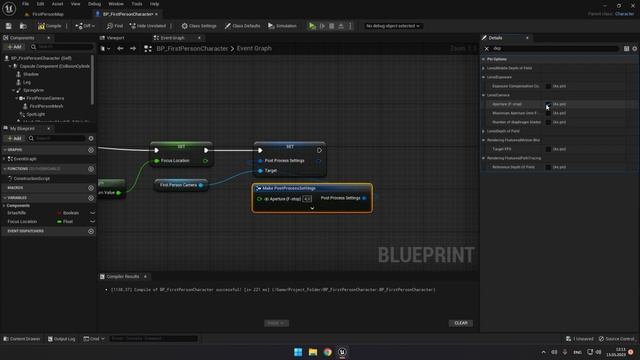Clear the compiler results
This screenshot has height=360, width=640.
pyautogui.click(x=461, y=323)
